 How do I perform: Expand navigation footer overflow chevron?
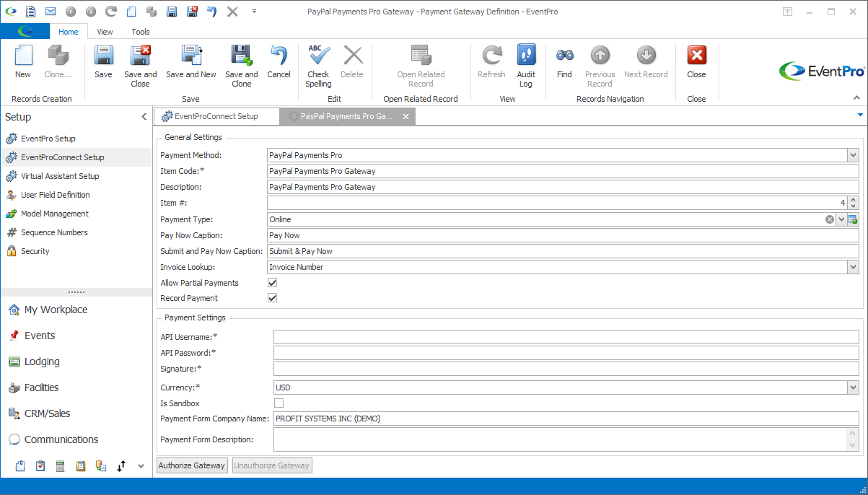[x=141, y=466]
